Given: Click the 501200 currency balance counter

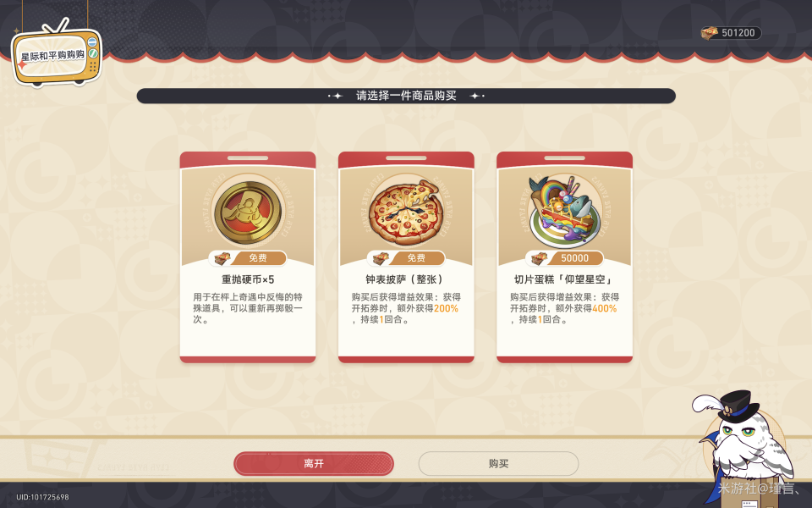Looking at the screenshot, I should click(x=731, y=33).
